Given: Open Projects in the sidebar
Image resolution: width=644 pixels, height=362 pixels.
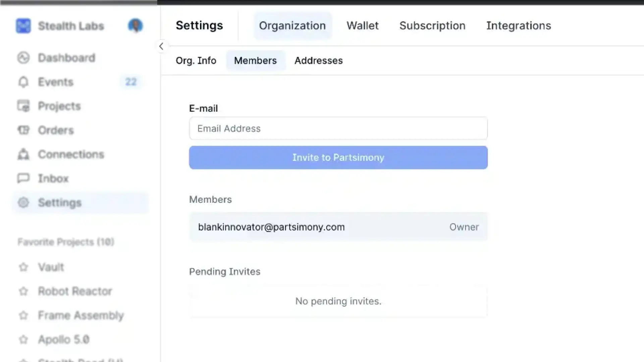Looking at the screenshot, I should (x=59, y=106).
